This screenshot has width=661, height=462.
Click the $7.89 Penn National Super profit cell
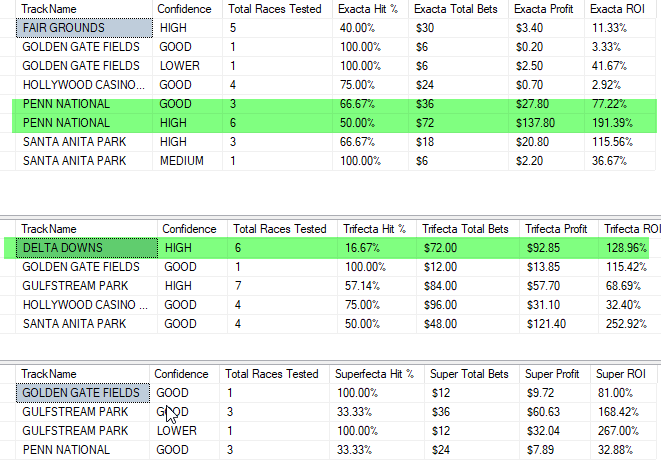coord(555,450)
